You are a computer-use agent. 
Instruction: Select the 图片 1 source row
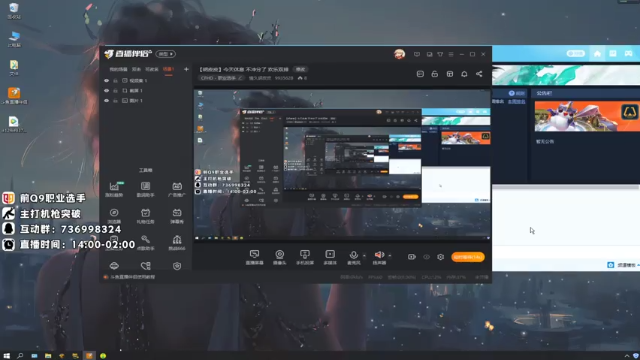(x=146, y=100)
